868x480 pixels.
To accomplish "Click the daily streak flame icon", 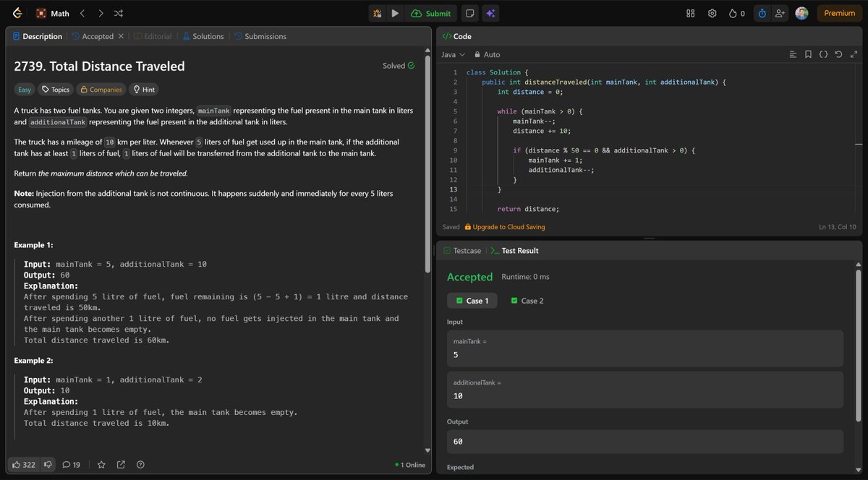I will coord(733,12).
